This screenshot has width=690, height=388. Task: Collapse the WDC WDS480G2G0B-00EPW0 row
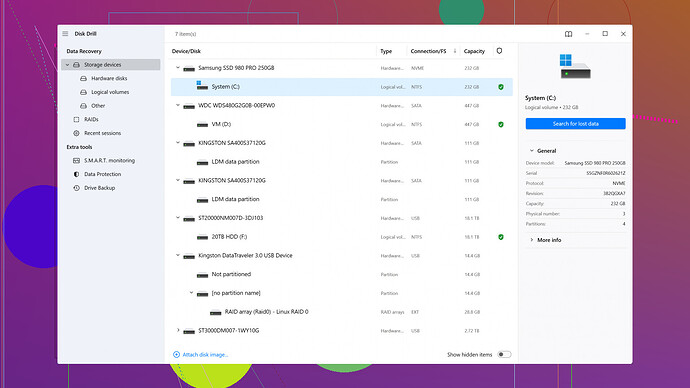[178, 105]
